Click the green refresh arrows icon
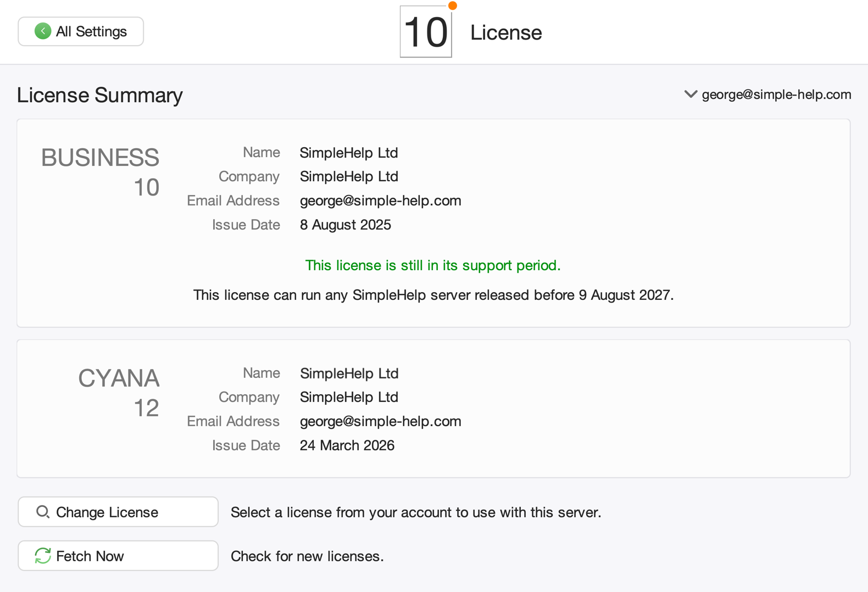The width and height of the screenshot is (868, 592). click(43, 556)
